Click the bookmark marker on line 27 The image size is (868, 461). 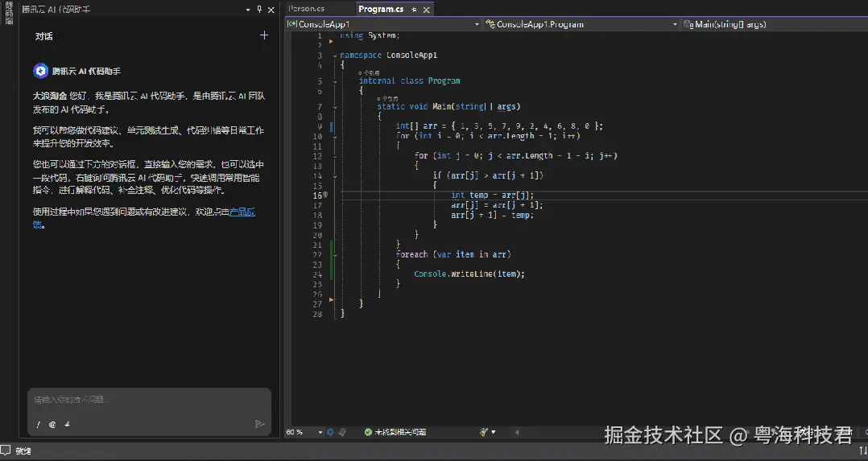[331, 299]
